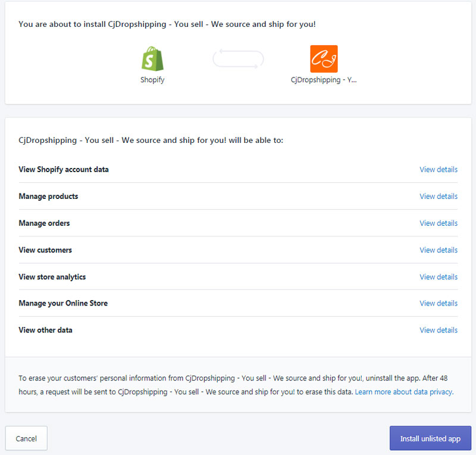Open View details for View store analytics
This screenshot has height=455, width=476.
(439, 277)
